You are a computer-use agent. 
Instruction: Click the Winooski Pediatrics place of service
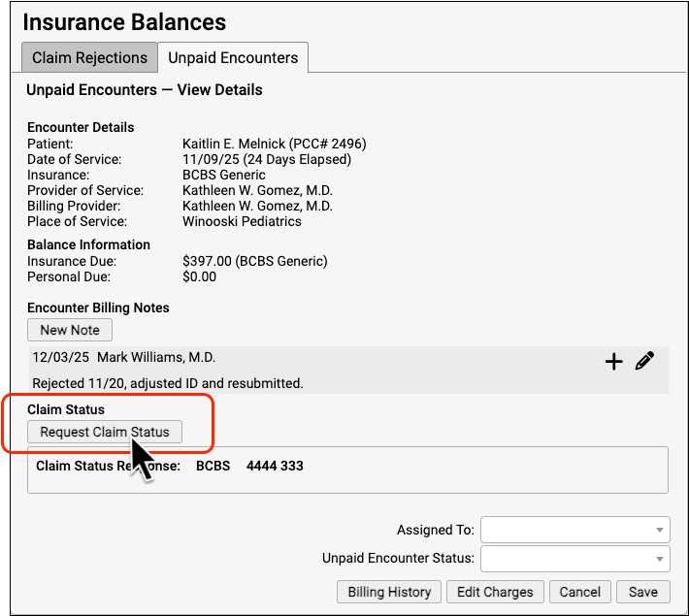pos(242,221)
